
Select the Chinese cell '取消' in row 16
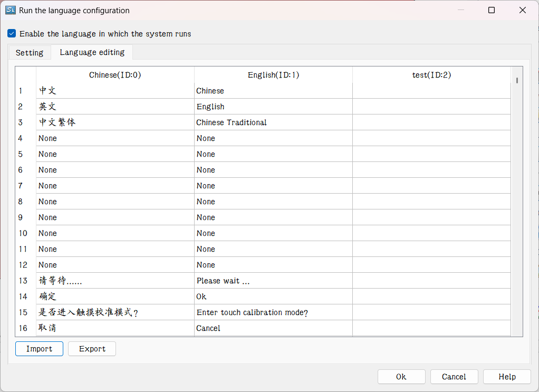click(115, 328)
